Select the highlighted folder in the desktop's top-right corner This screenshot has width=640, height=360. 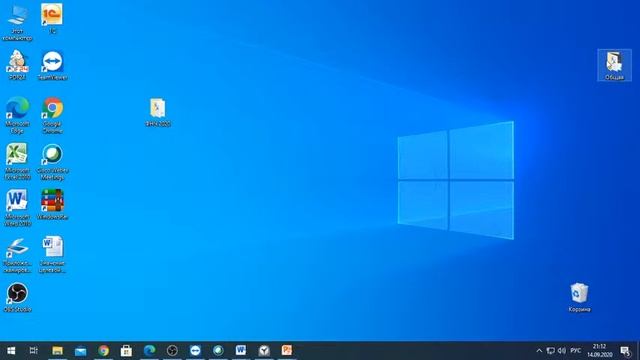(x=614, y=65)
